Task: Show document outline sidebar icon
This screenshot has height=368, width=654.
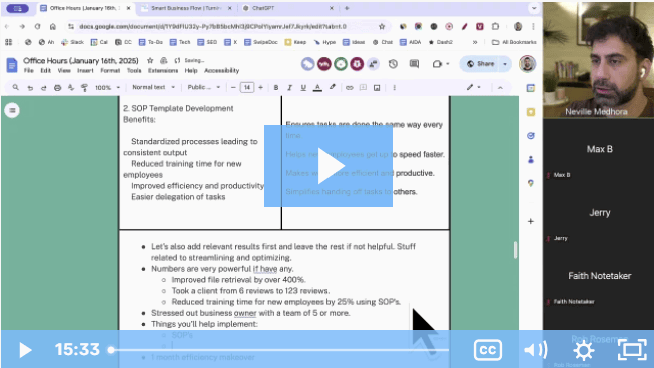Action: [x=12, y=110]
